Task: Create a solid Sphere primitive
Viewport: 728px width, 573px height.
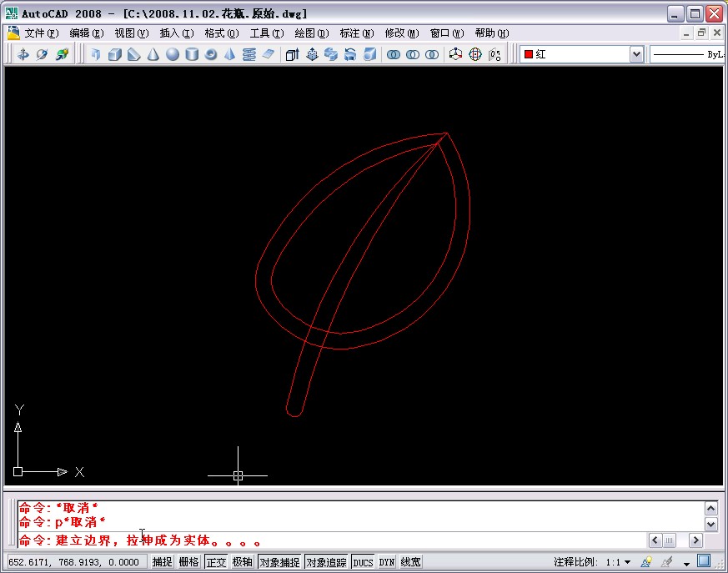Action: pyautogui.click(x=173, y=54)
